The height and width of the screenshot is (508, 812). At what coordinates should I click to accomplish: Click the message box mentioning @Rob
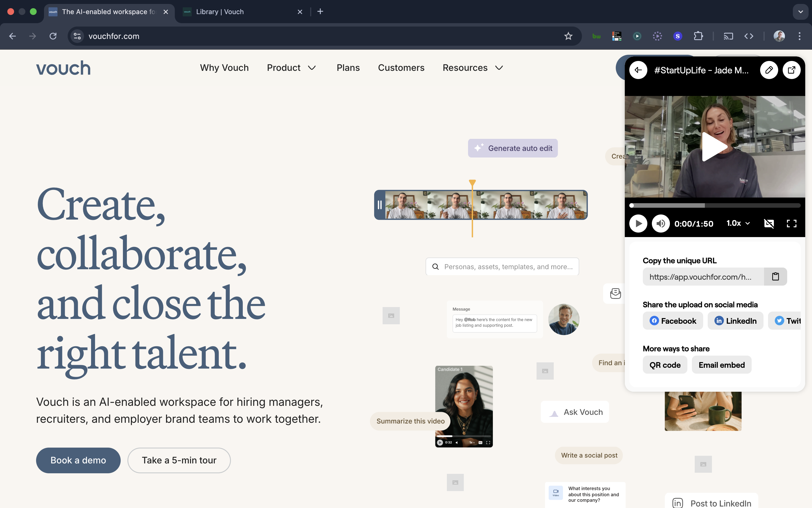[x=495, y=323]
